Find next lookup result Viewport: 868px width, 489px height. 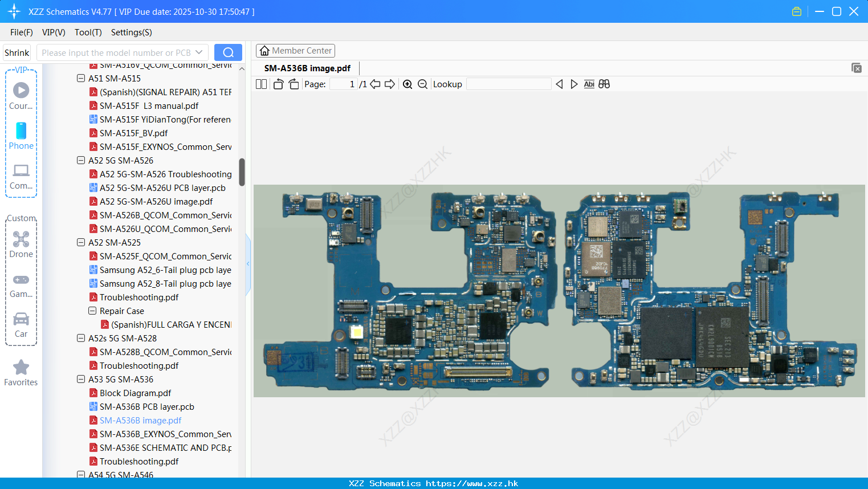[x=574, y=84]
